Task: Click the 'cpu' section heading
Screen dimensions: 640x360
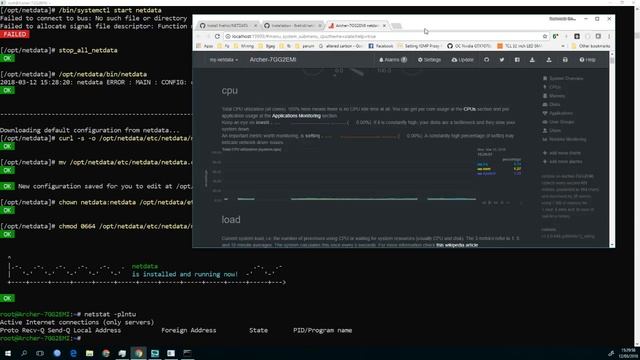Action: [230, 91]
